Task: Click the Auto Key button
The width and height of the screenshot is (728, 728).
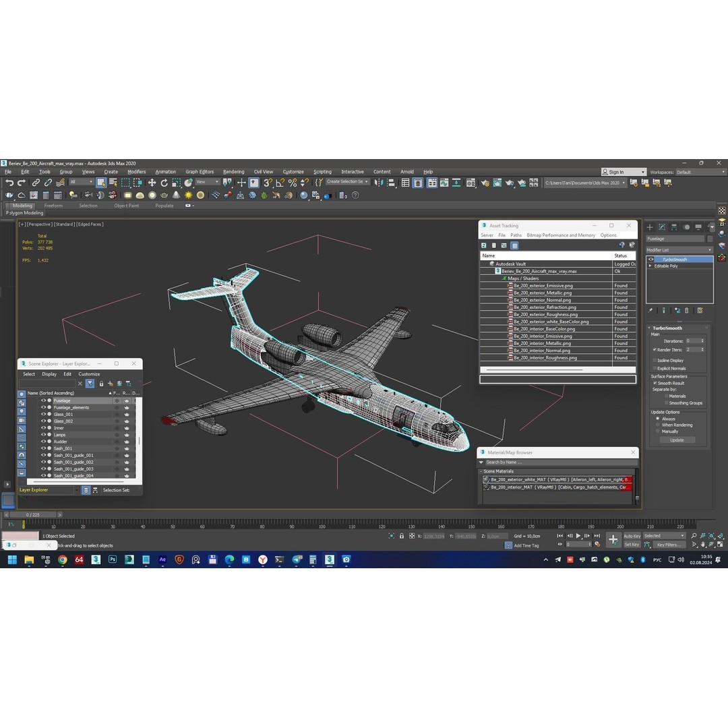Action: tap(632, 536)
